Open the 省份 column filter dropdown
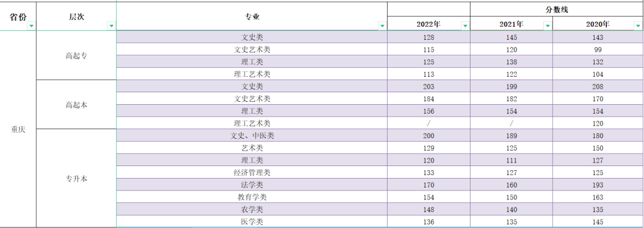The height and width of the screenshot is (228, 644). tap(31, 26)
